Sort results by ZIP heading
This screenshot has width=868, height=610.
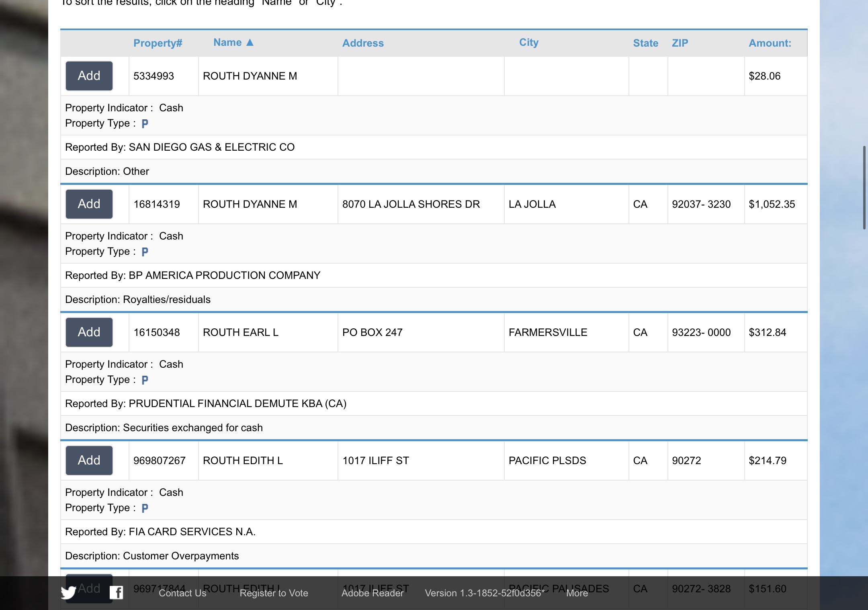coord(680,43)
